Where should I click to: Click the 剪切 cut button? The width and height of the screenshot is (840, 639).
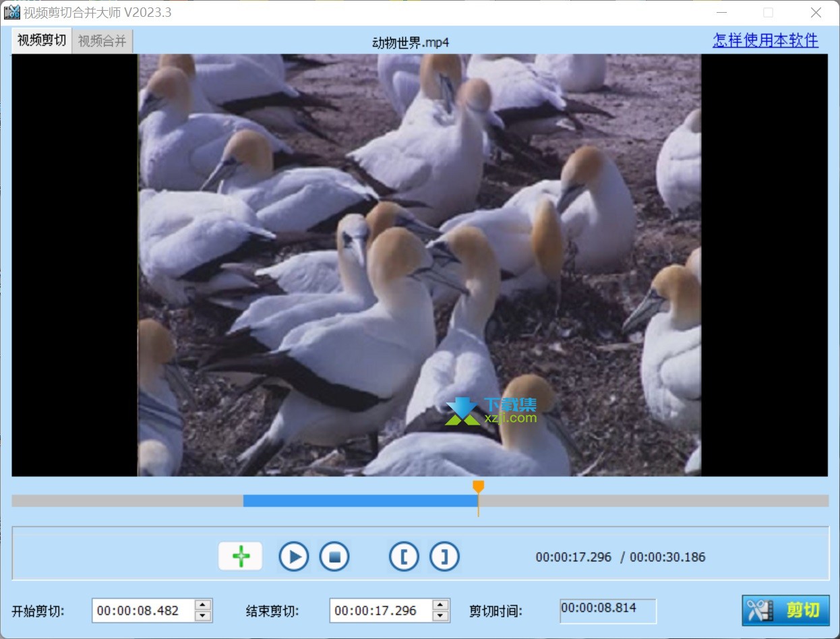tap(785, 611)
